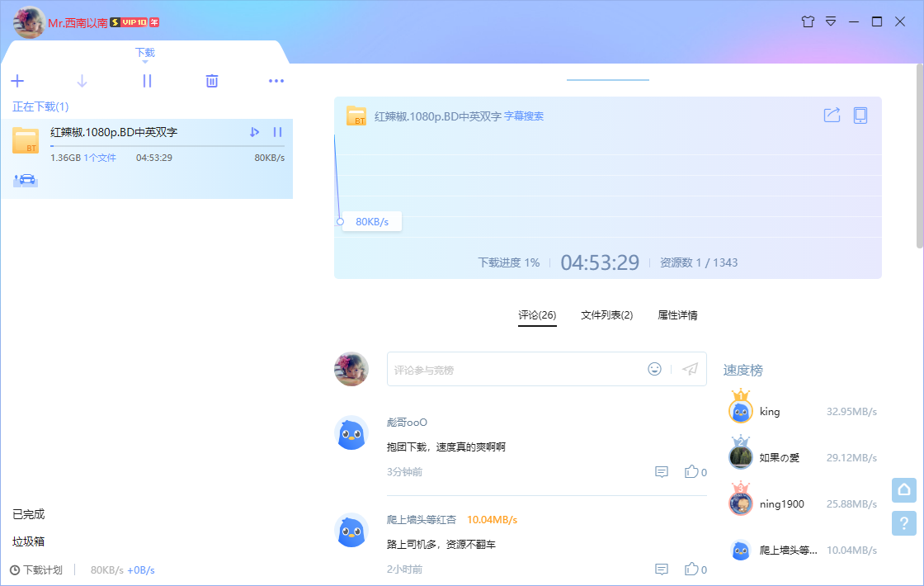Click 如果の爱 avatar in speed ranking
The image size is (924, 586).
(x=741, y=457)
